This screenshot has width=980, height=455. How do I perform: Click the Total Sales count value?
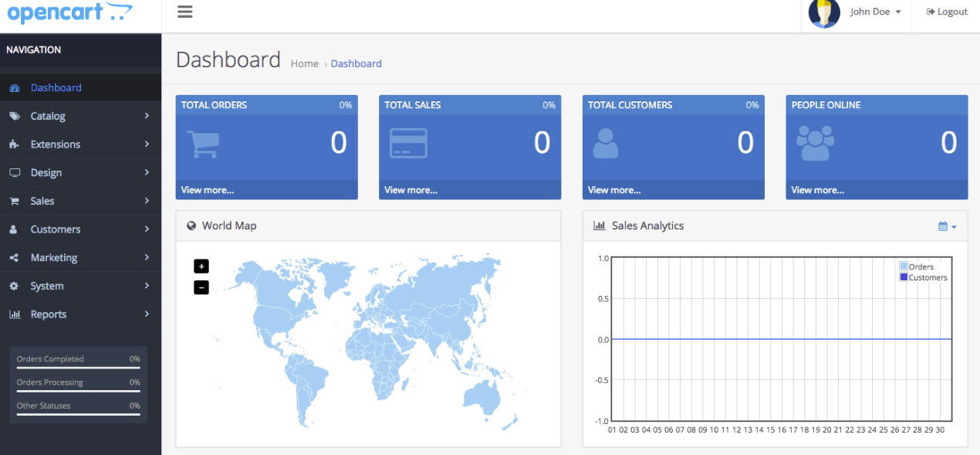(542, 143)
